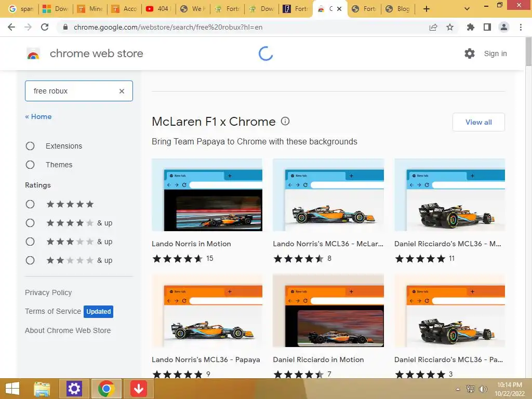This screenshot has width=532, height=399.
Task: Close the active Chrome Web Store tab
Action: click(339, 9)
